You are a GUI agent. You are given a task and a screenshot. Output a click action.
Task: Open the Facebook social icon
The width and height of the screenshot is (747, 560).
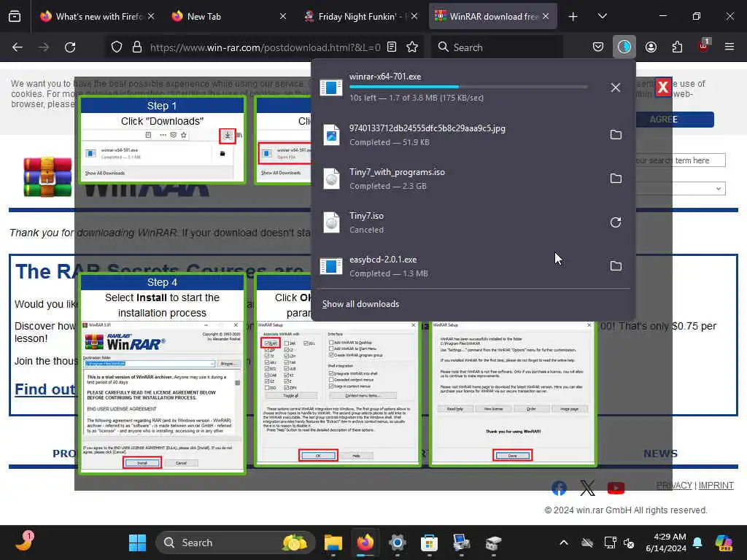[x=559, y=488]
